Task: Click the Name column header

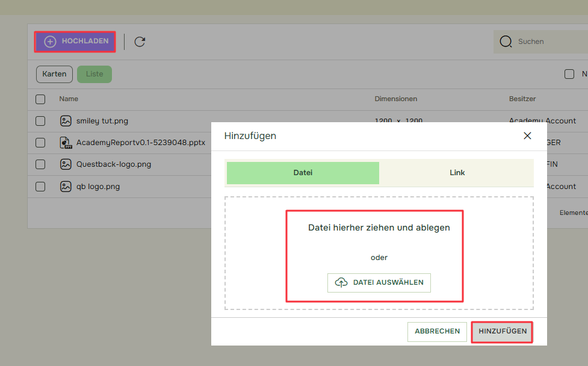Action: pos(69,99)
